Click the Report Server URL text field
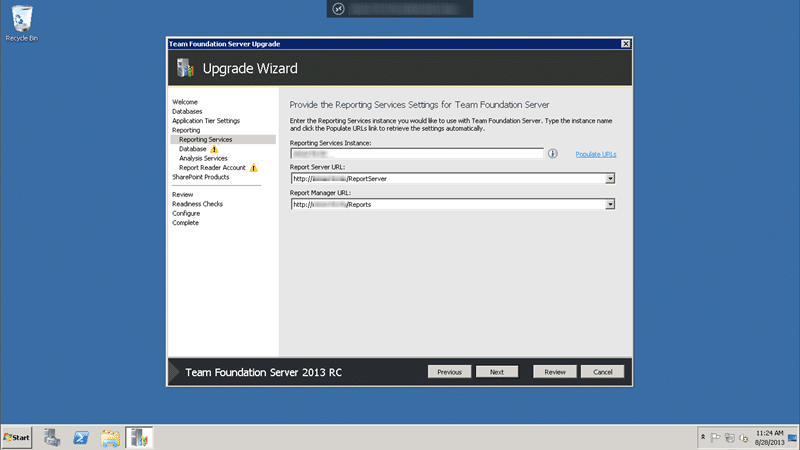Screen dimensions: 800x450 [x=448, y=179]
